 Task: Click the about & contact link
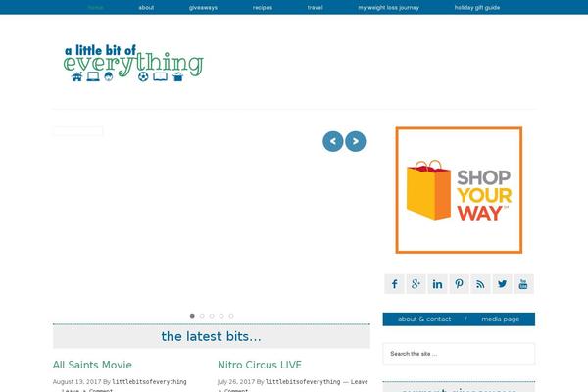pyautogui.click(x=424, y=318)
